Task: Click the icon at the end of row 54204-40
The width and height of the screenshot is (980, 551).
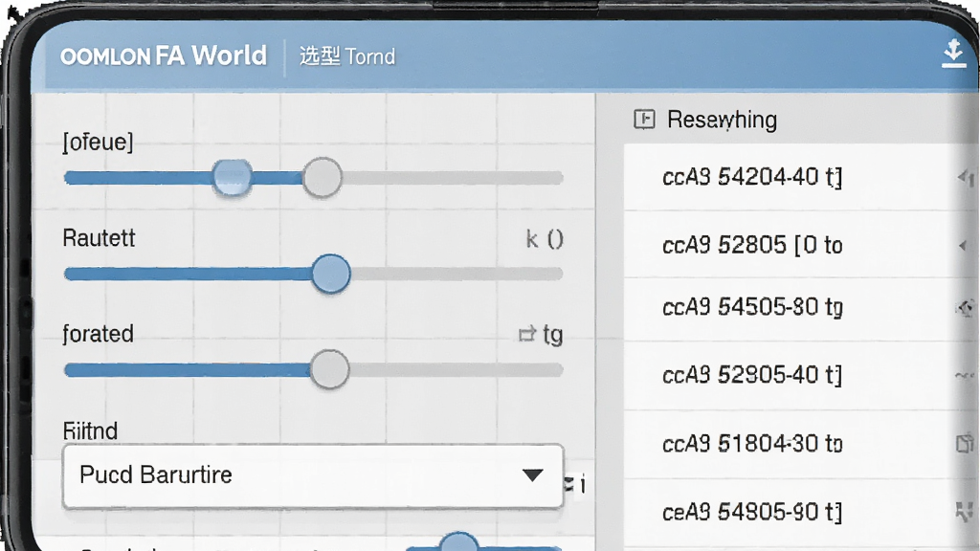Action: pyautogui.click(x=967, y=177)
